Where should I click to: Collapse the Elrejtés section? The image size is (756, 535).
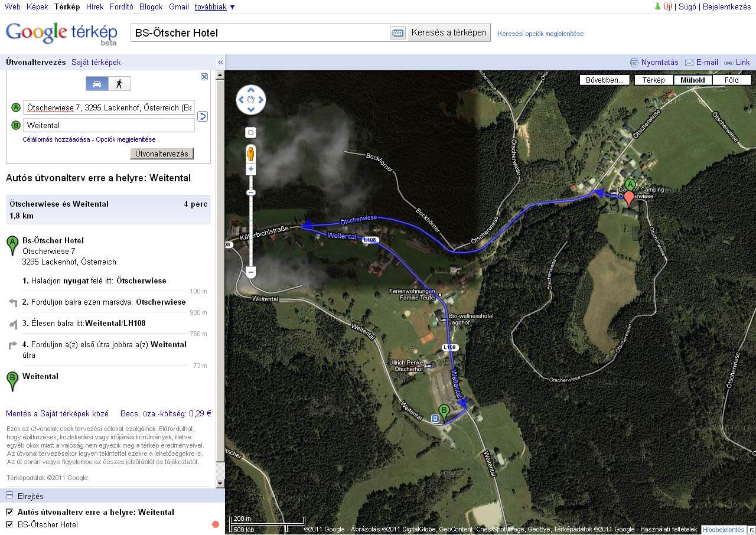click(x=9, y=495)
